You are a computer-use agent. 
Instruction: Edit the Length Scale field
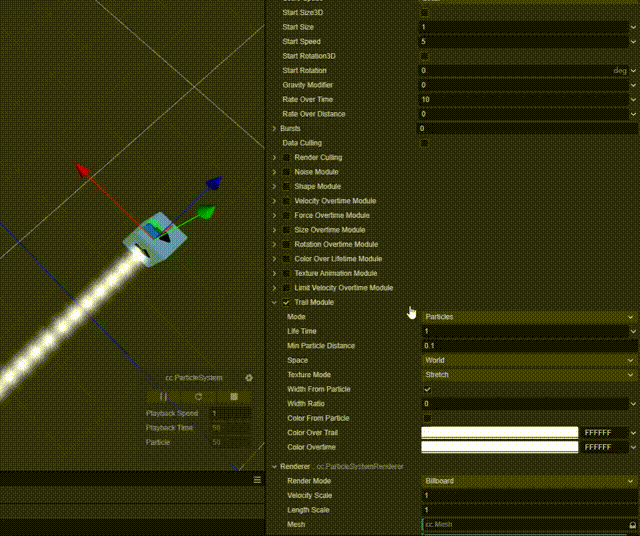click(529, 510)
